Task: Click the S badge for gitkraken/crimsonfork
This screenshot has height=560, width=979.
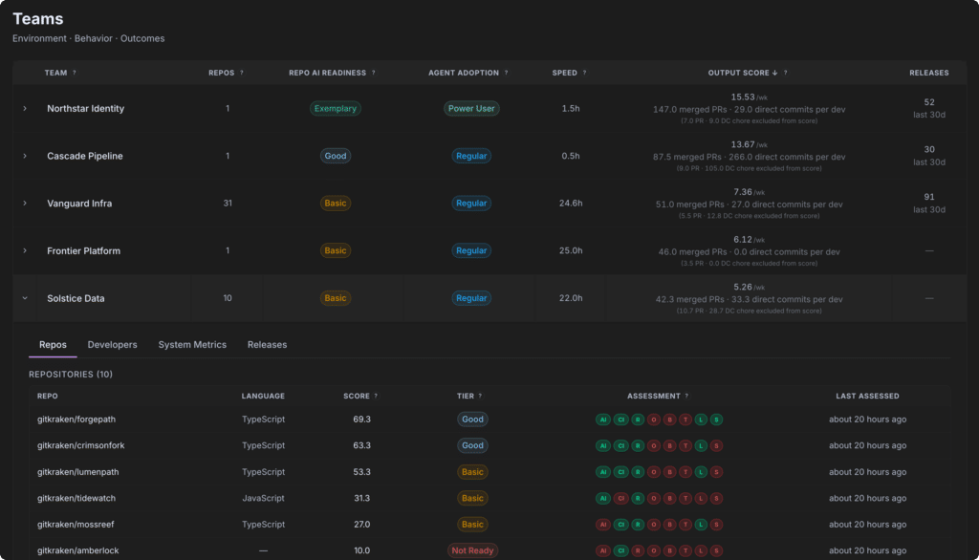Action: pyautogui.click(x=716, y=445)
